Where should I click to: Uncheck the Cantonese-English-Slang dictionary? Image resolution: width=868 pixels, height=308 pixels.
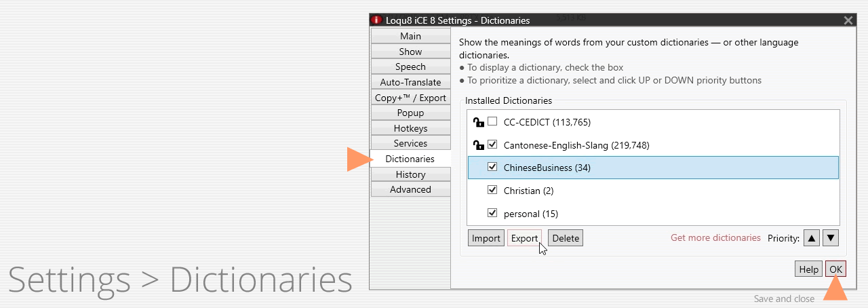tap(493, 145)
